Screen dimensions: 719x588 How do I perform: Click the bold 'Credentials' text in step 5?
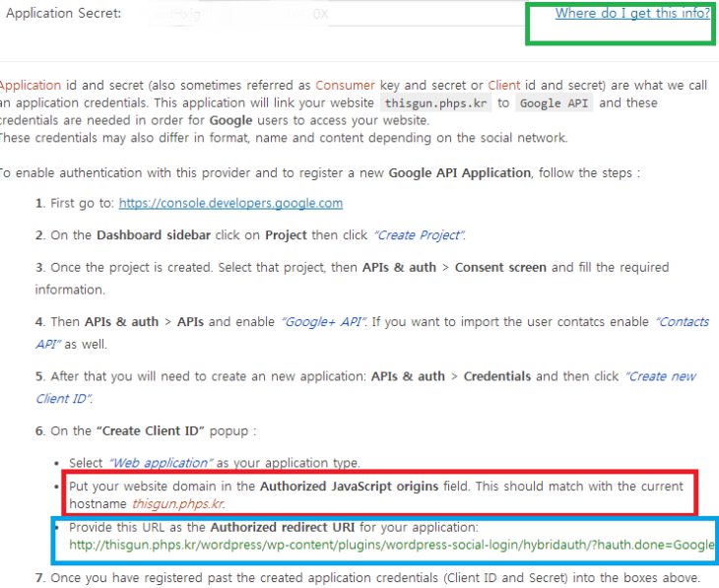[497, 376]
